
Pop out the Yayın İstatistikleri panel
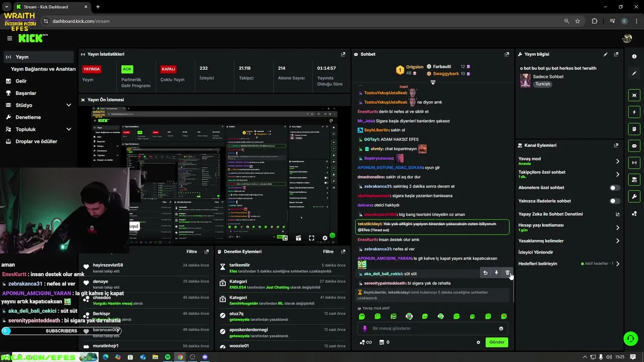click(x=343, y=54)
